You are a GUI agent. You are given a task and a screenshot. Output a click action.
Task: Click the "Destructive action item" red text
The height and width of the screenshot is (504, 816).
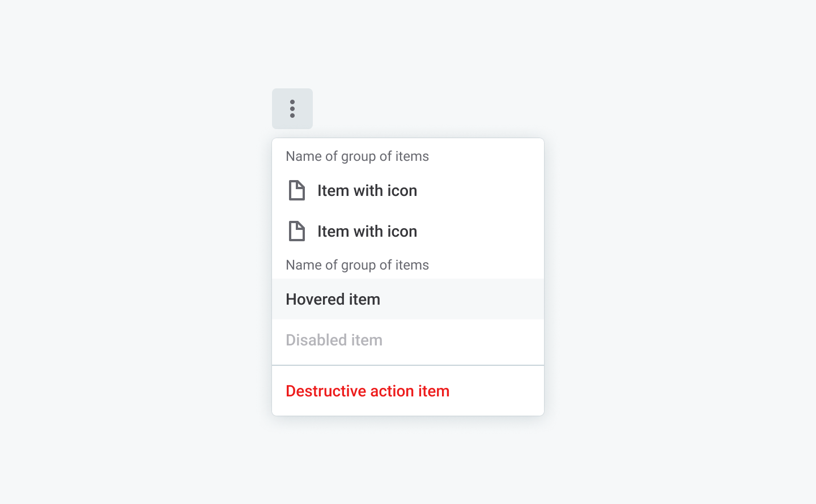[367, 391]
